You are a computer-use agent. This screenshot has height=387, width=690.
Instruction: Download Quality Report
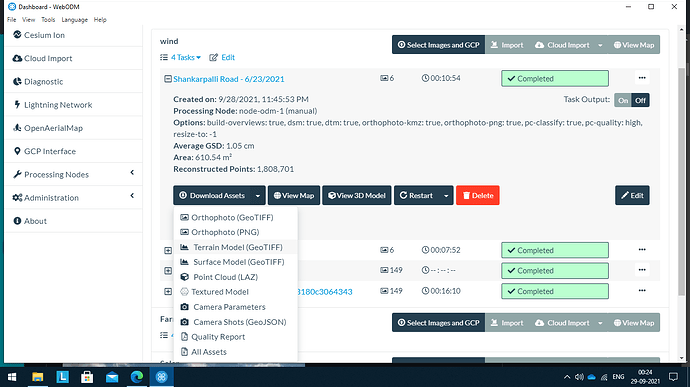click(x=236, y=337)
